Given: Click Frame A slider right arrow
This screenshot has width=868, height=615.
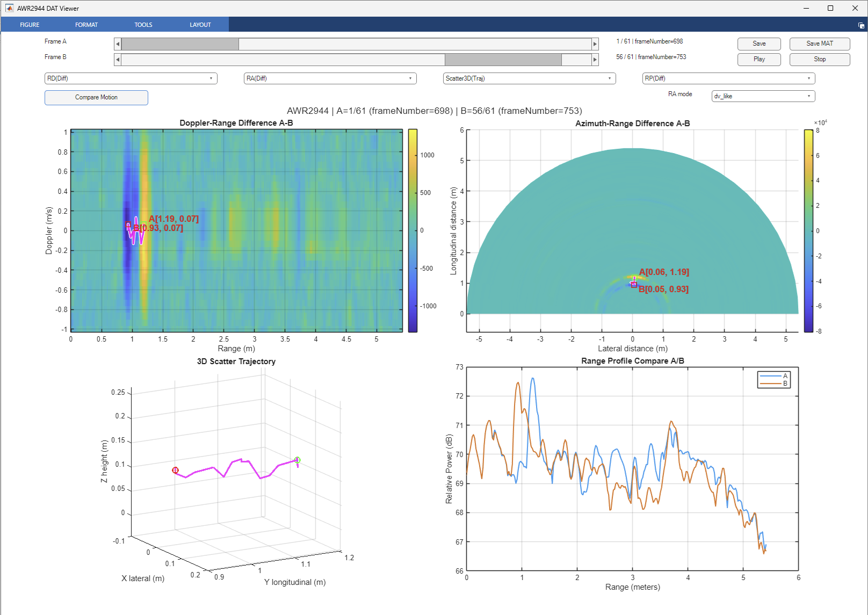Looking at the screenshot, I should point(595,44).
